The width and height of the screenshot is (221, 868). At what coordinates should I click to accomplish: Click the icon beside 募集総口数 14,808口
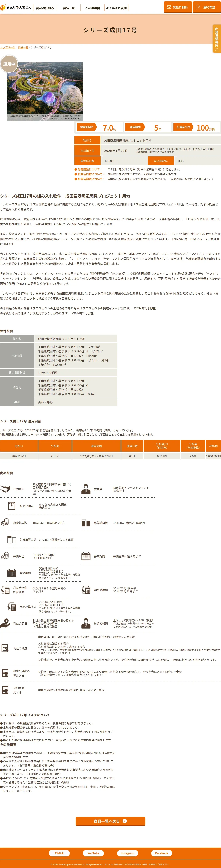(x=86, y=523)
